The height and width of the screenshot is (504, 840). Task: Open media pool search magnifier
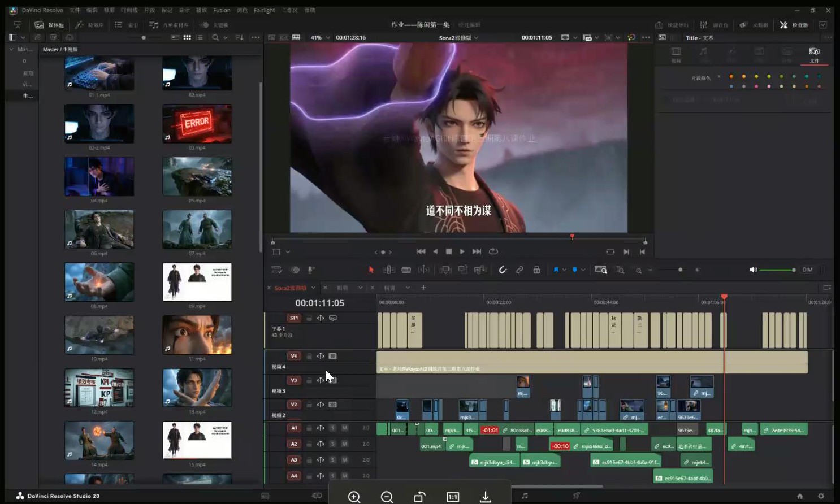[x=215, y=37]
